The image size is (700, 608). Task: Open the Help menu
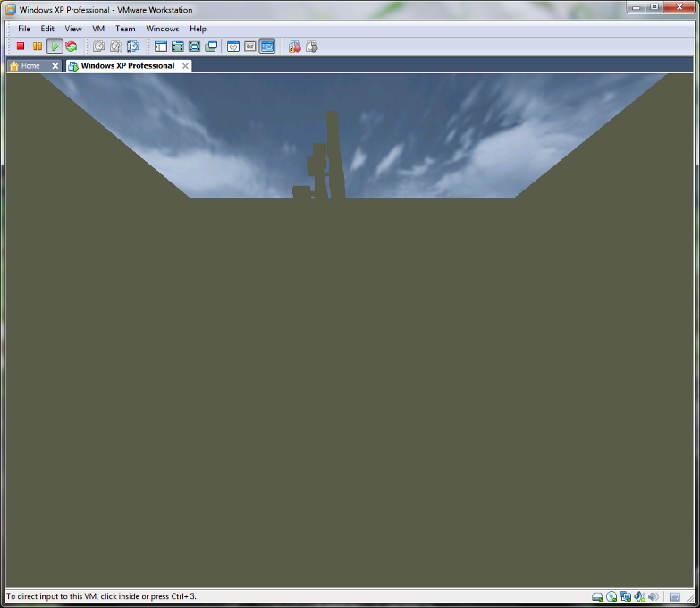[x=198, y=29]
